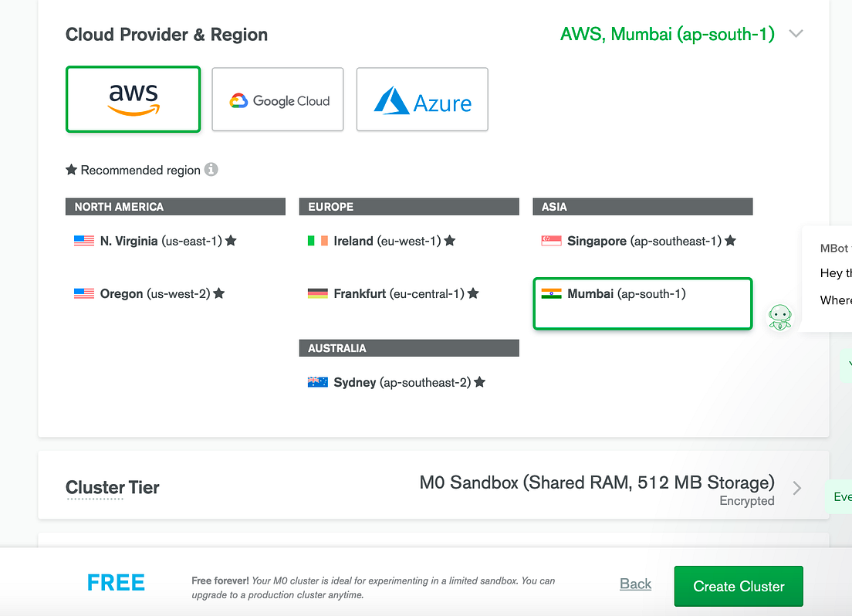
Task: Select the AWS cloud provider logo
Action: coord(133,99)
